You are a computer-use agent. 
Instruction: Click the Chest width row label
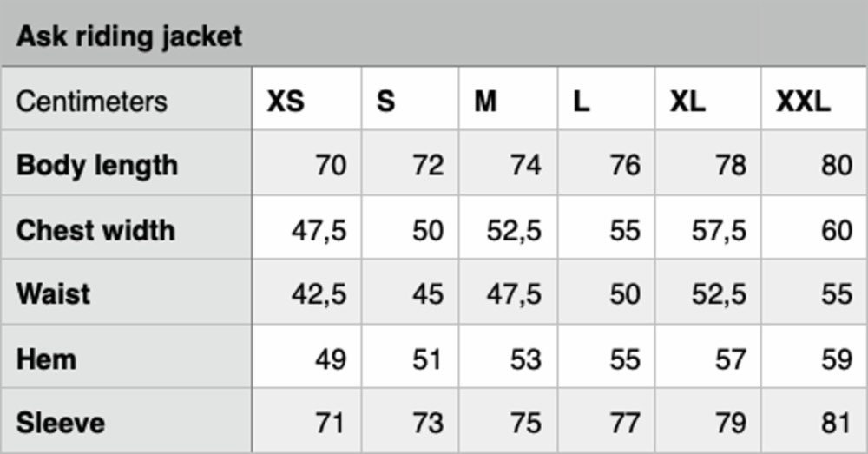95,230
